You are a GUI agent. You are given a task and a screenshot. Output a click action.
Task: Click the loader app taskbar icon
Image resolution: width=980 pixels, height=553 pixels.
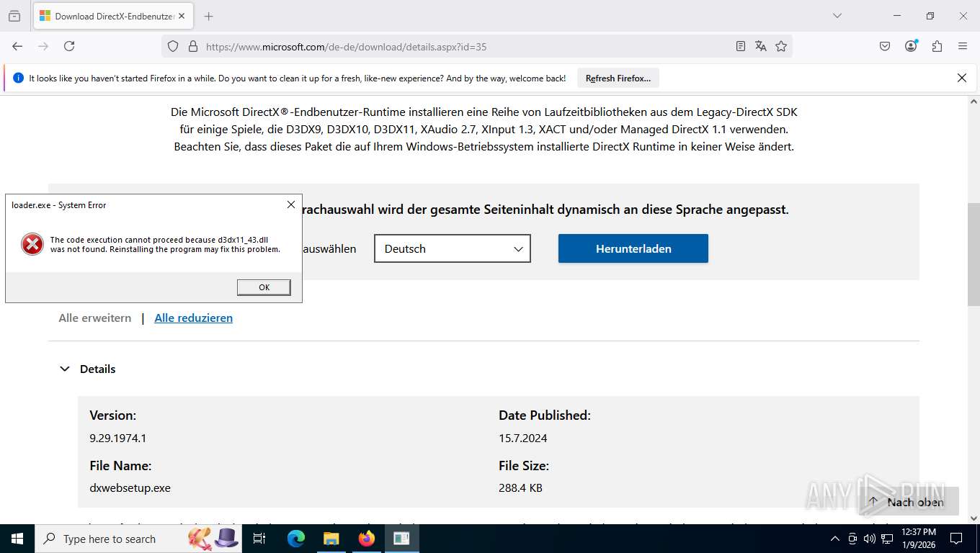click(x=401, y=539)
